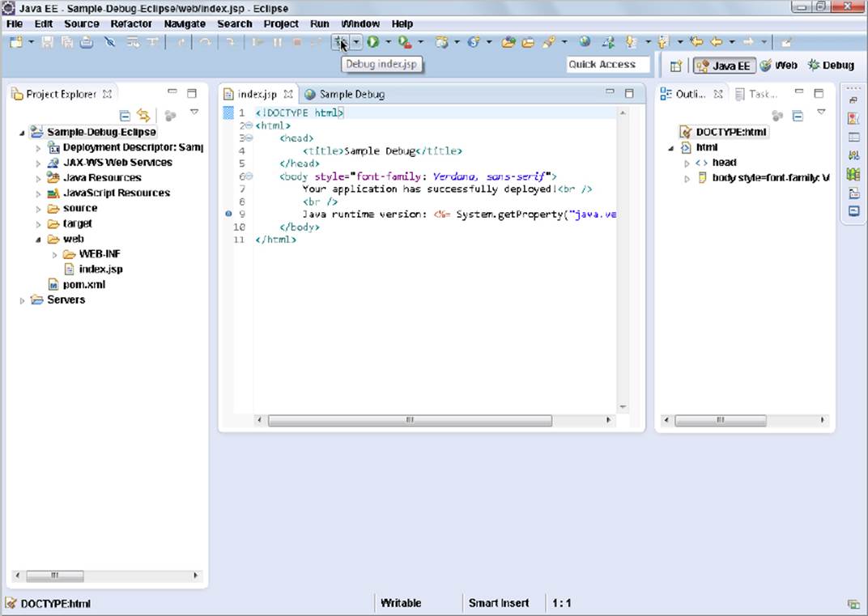Open the Run configurations dropdown arrow
Image resolution: width=868 pixels, height=616 pixels.
tap(388, 42)
